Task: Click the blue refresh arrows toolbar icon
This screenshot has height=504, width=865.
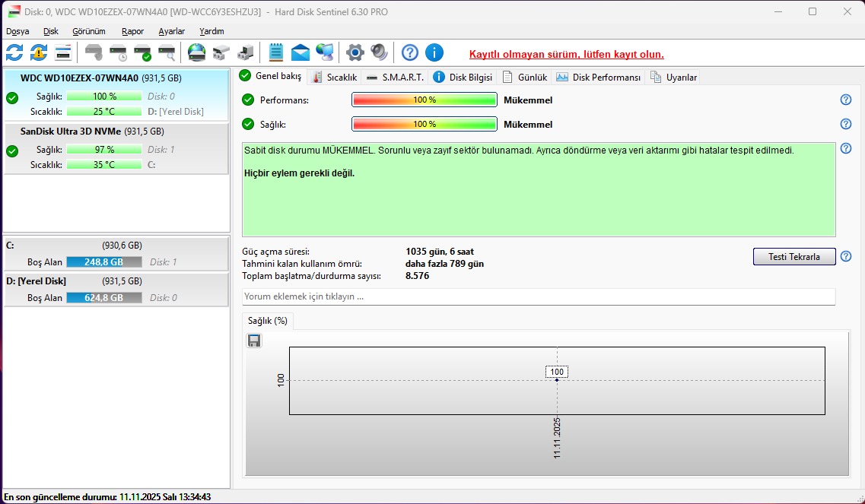Action: tap(14, 52)
